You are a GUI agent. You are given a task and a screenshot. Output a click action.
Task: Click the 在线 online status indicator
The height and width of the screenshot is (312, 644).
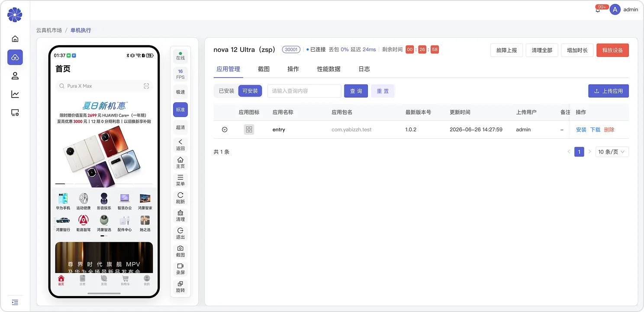point(180,56)
